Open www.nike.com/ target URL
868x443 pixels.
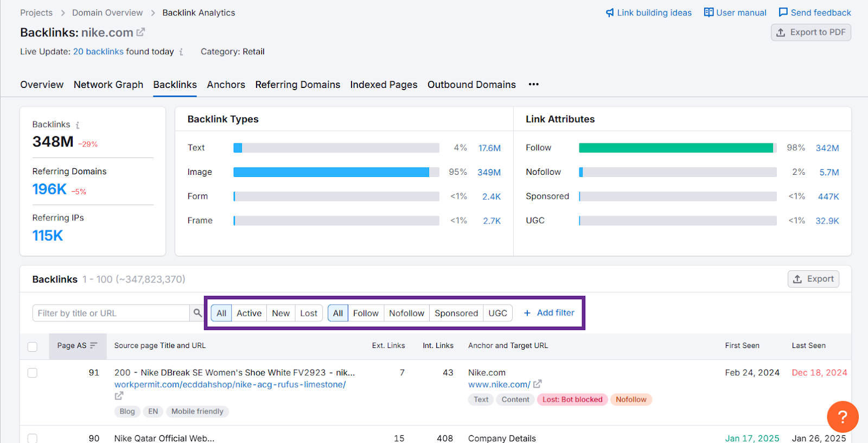(499, 384)
